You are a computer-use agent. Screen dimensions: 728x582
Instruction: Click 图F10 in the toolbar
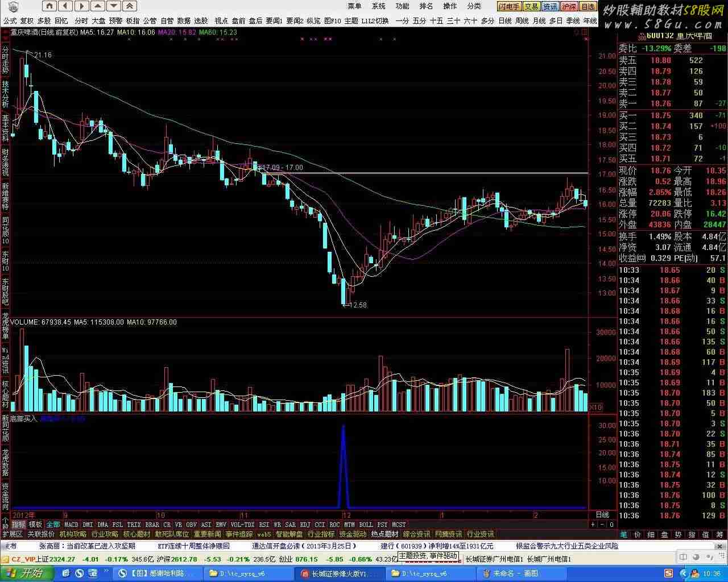click(333, 21)
